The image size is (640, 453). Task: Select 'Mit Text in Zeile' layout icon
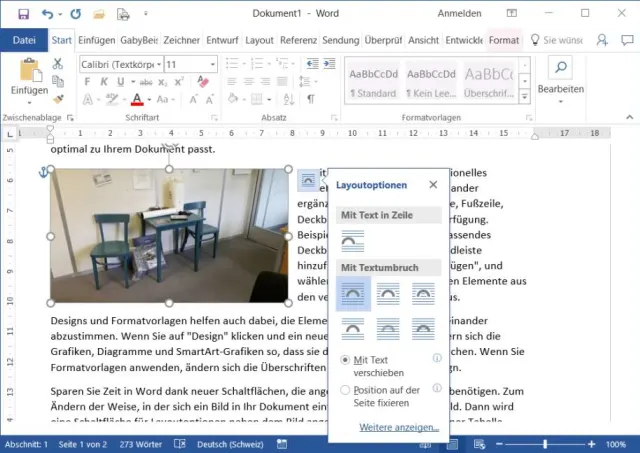point(353,240)
